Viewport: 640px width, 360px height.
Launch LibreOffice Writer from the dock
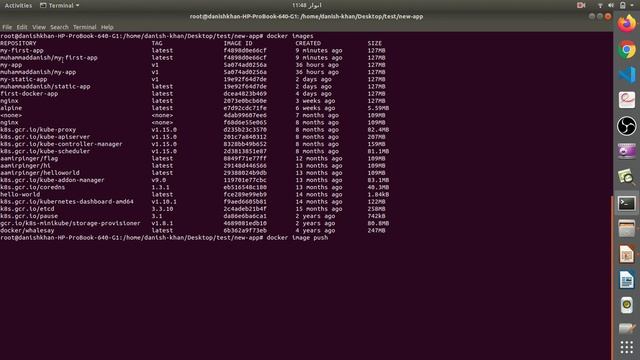(627, 280)
